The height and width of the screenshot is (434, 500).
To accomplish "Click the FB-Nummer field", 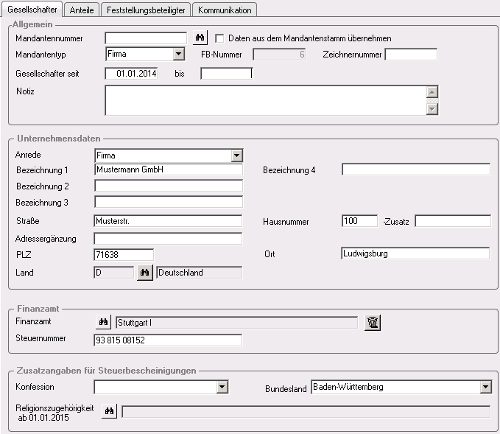I will click(x=279, y=54).
